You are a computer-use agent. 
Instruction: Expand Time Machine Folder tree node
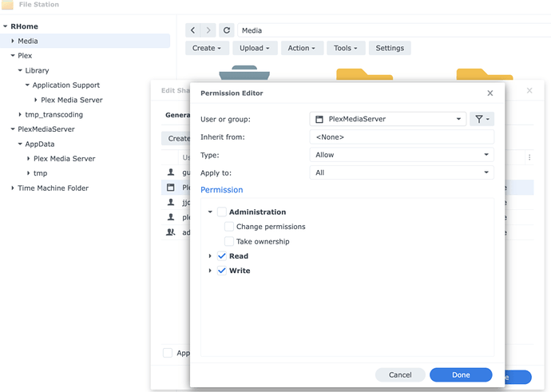pos(13,188)
